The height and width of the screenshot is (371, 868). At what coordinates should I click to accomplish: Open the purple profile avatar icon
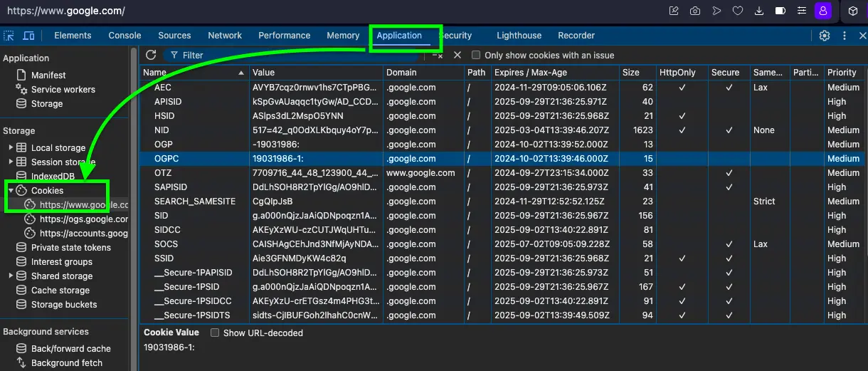(823, 11)
